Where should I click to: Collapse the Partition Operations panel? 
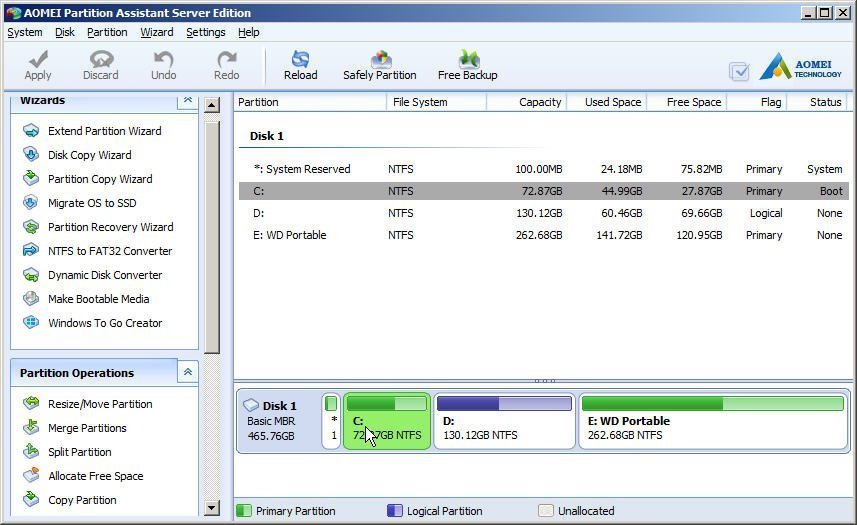coord(187,371)
